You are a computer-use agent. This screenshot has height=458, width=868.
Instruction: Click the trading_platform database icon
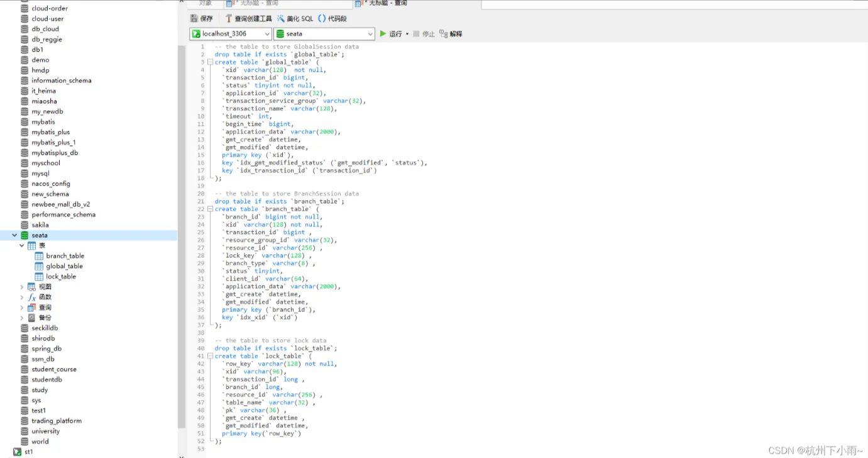pos(25,421)
